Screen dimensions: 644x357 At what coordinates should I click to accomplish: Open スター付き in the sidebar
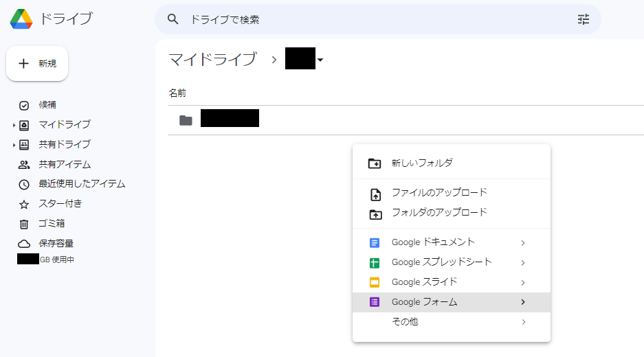(x=60, y=203)
